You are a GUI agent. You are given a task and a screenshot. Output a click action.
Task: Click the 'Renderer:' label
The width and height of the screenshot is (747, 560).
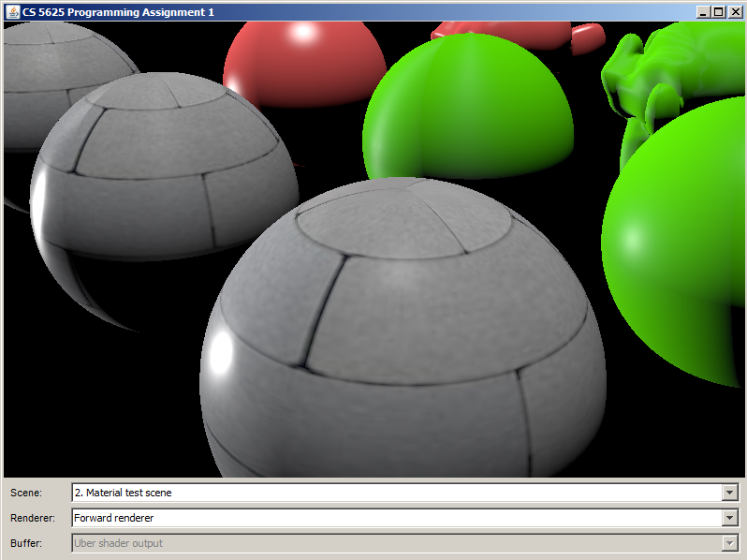tap(33, 518)
